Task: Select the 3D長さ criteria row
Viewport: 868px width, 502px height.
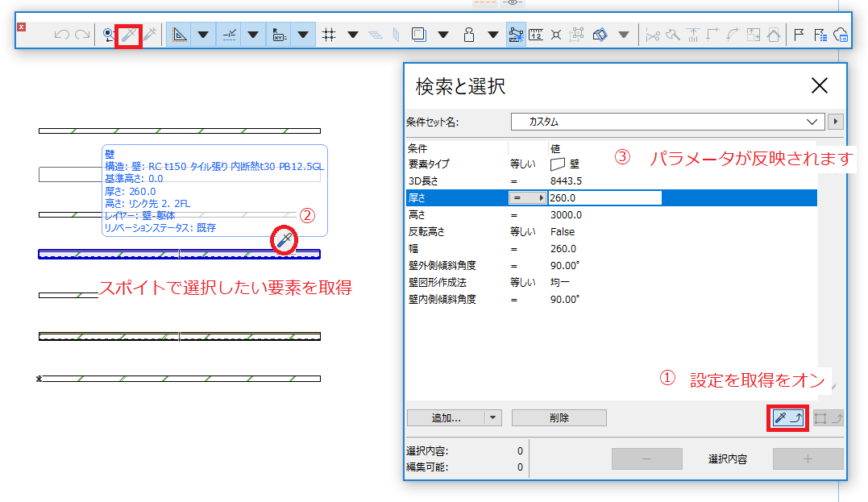Action: (611, 181)
